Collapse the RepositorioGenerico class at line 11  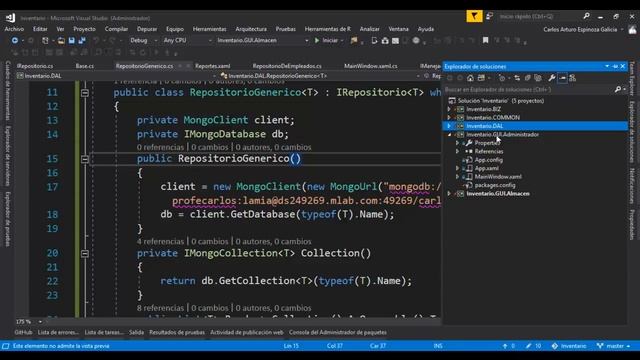tap(85, 93)
